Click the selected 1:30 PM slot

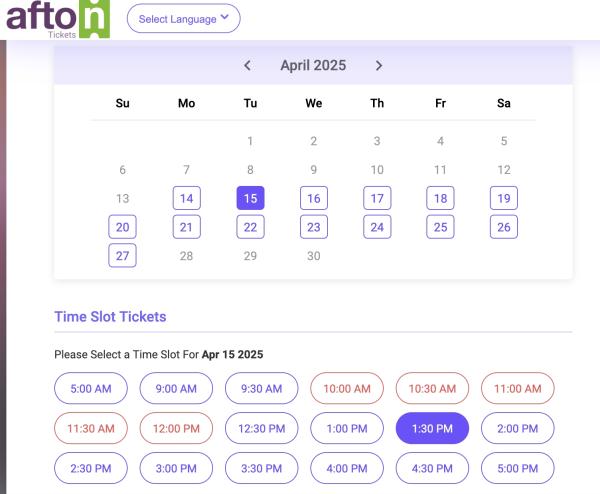pyautogui.click(x=432, y=428)
